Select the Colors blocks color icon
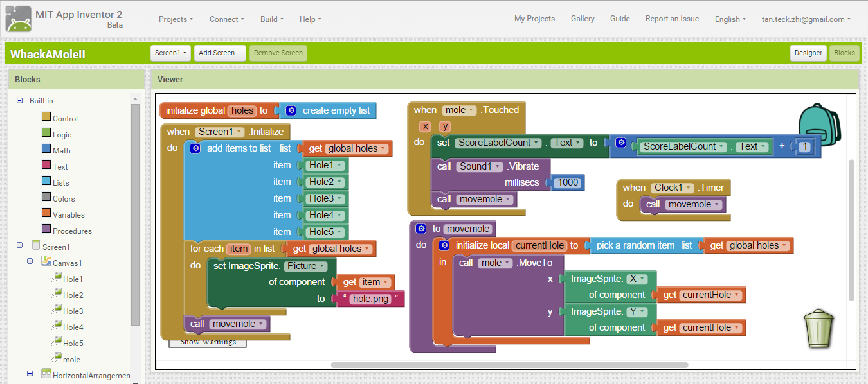 [46, 196]
